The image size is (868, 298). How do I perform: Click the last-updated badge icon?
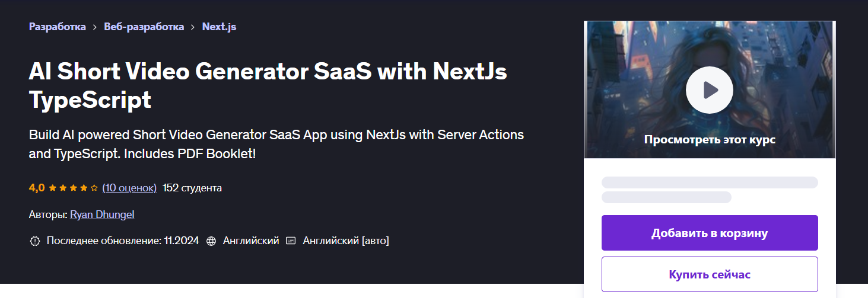coord(34,241)
